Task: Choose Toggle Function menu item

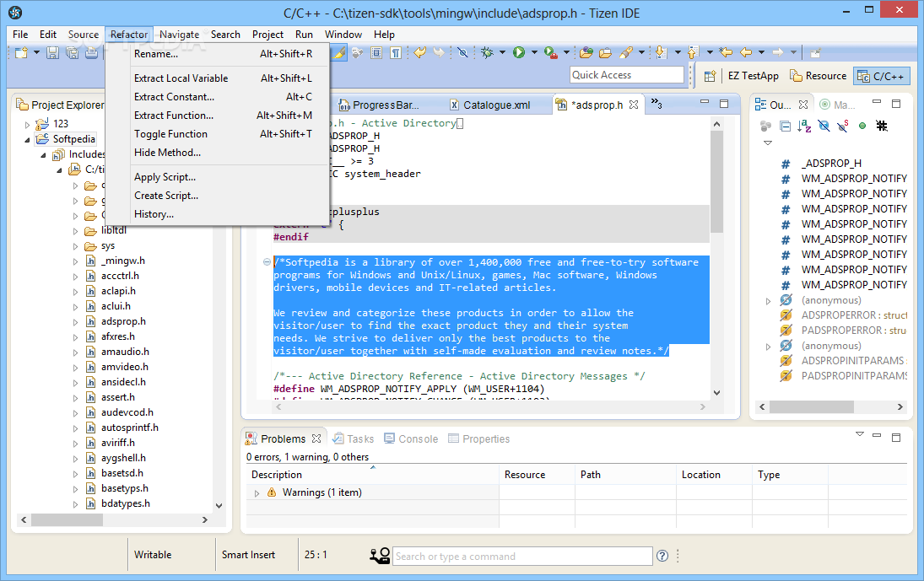Action: pyautogui.click(x=218, y=134)
